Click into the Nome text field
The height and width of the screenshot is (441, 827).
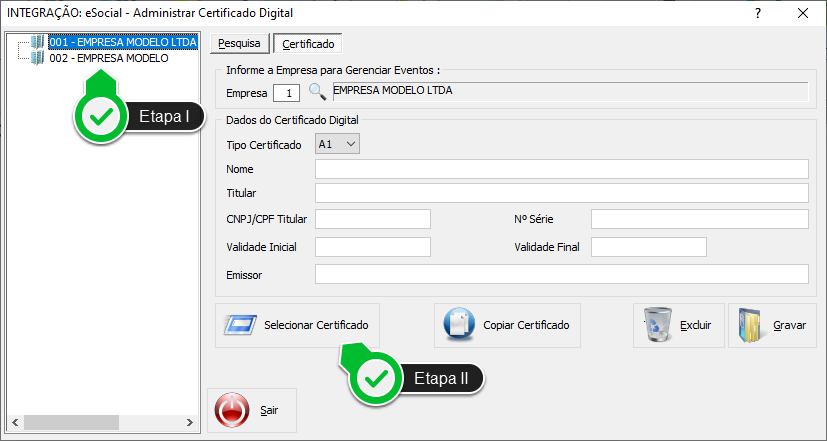561,168
